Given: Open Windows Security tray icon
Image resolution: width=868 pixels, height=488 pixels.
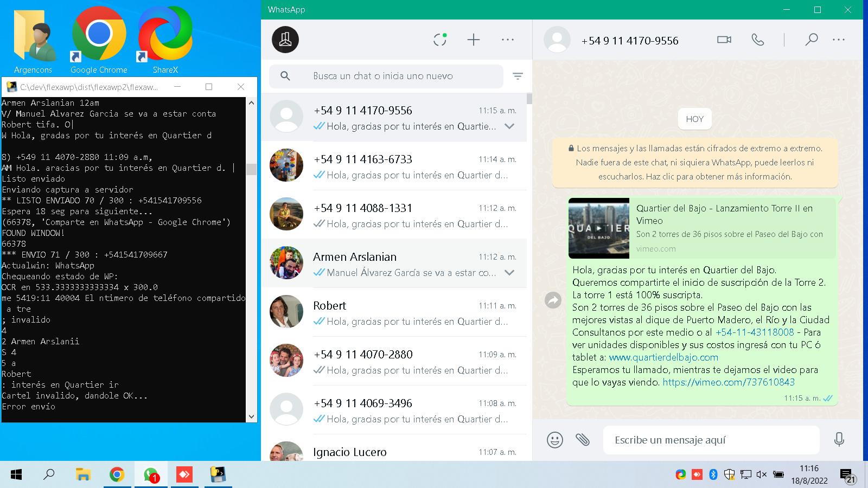Looking at the screenshot, I should click(x=730, y=475).
